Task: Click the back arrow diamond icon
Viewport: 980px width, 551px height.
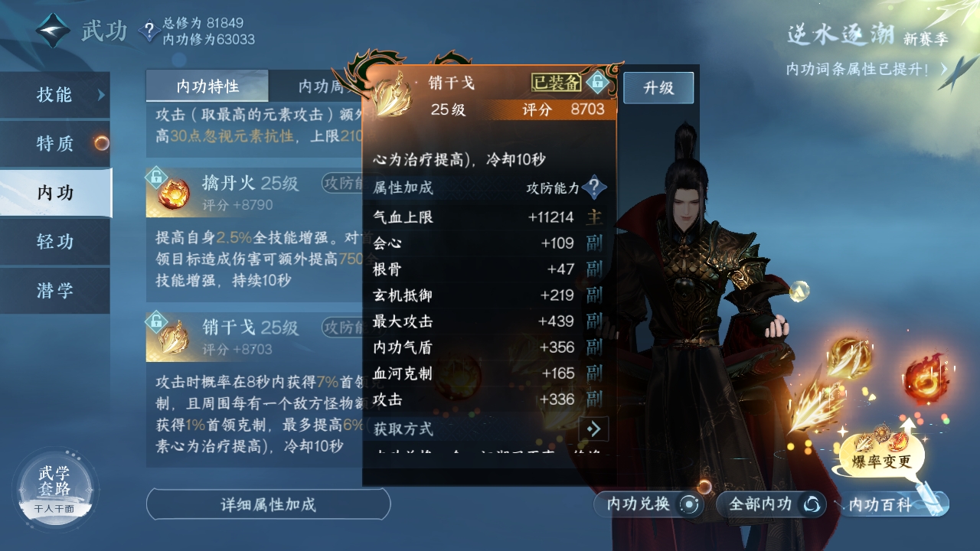Action: pos(53,31)
